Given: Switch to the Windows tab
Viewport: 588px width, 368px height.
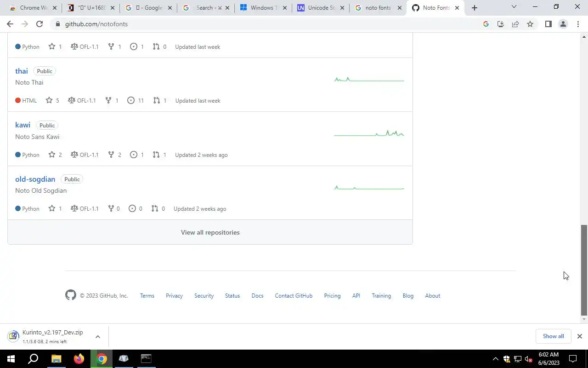Looking at the screenshot, I should [262, 8].
